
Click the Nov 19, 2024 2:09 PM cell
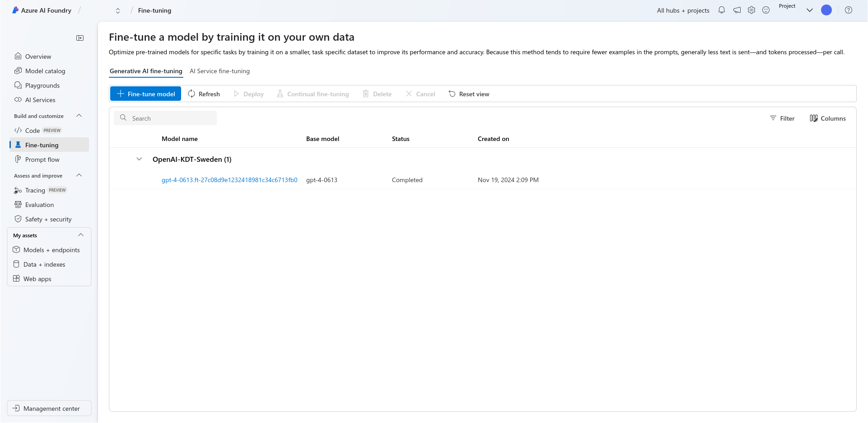coord(508,180)
